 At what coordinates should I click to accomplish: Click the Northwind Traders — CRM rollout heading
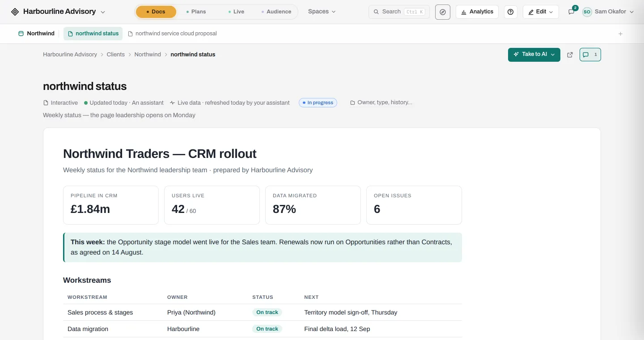tap(160, 154)
